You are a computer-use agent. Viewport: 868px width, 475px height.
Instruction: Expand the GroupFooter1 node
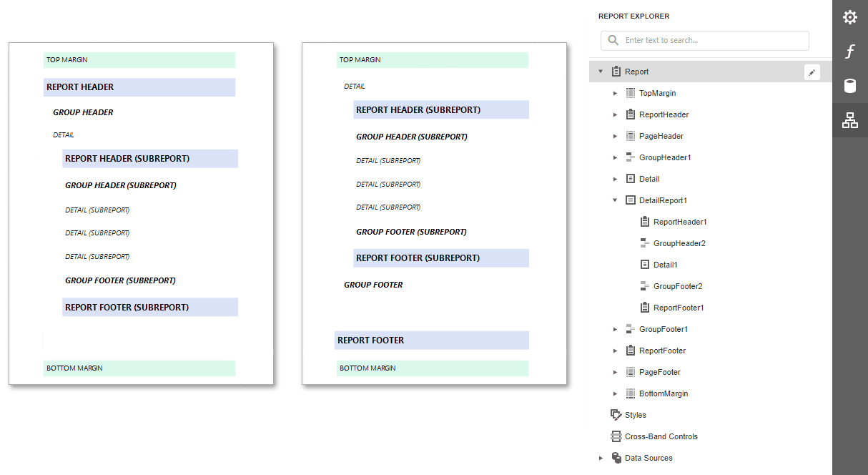point(615,328)
